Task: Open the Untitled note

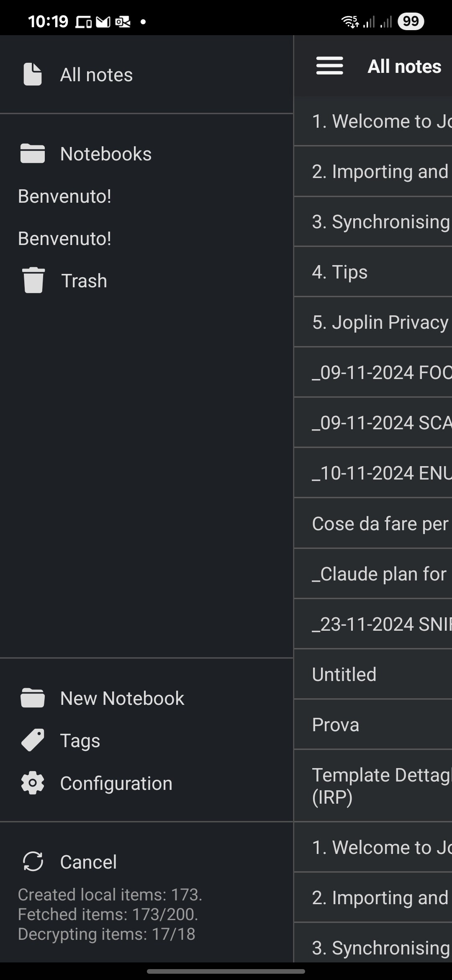Action: 373,674
